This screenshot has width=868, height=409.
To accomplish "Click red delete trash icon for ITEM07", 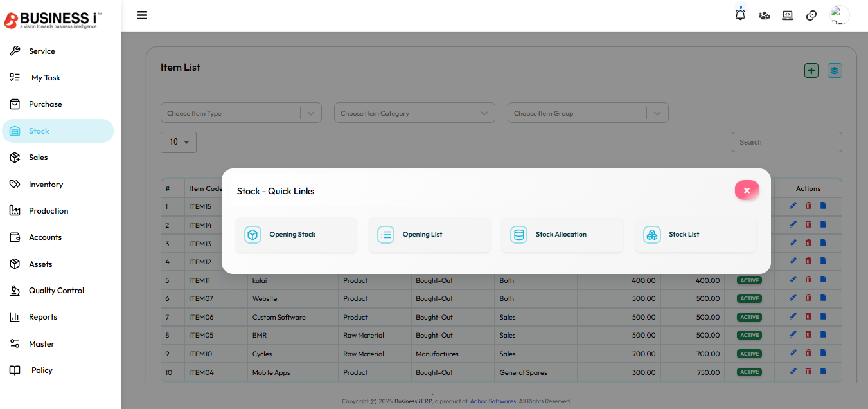I will click(808, 298).
